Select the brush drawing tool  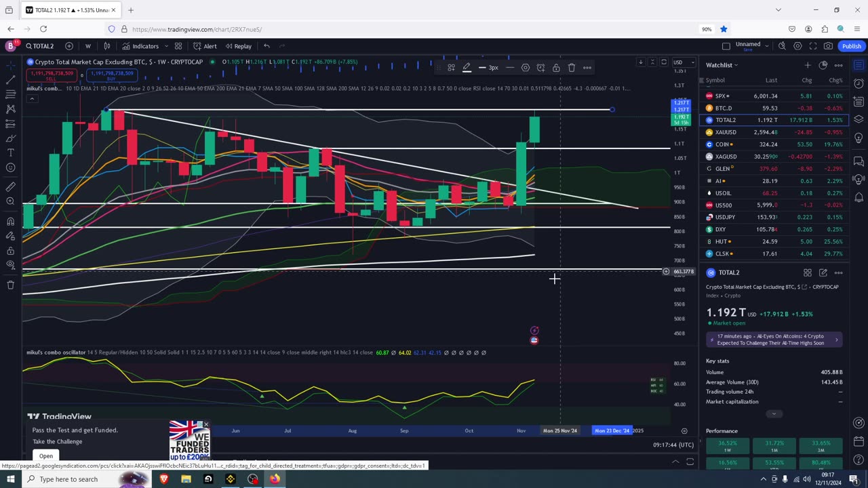10,138
